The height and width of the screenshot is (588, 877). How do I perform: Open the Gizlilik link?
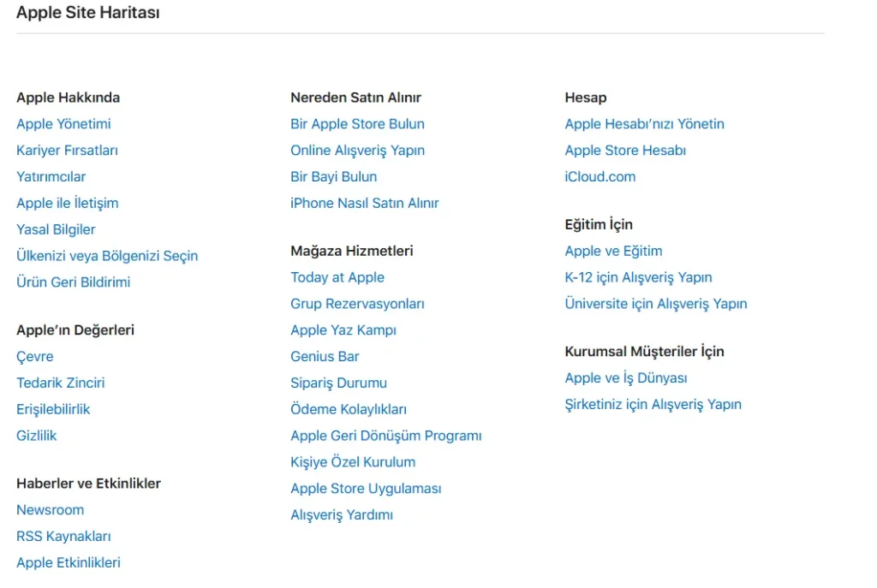point(36,436)
